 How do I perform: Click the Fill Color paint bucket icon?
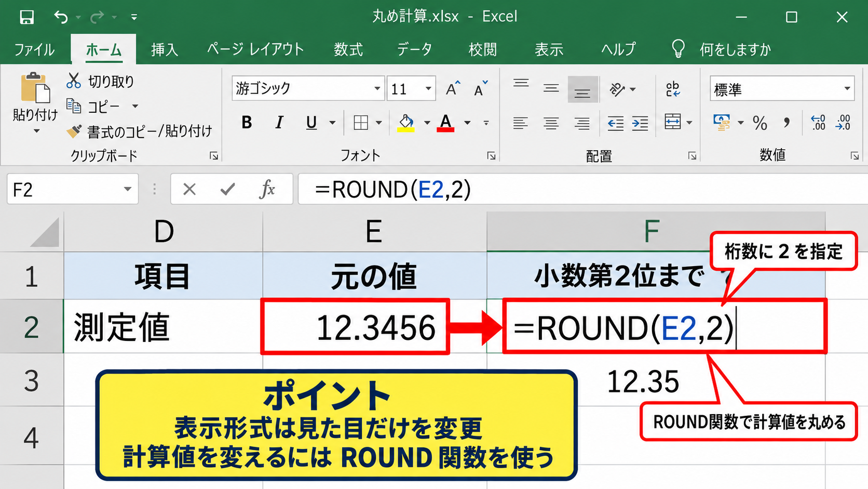[x=406, y=123]
